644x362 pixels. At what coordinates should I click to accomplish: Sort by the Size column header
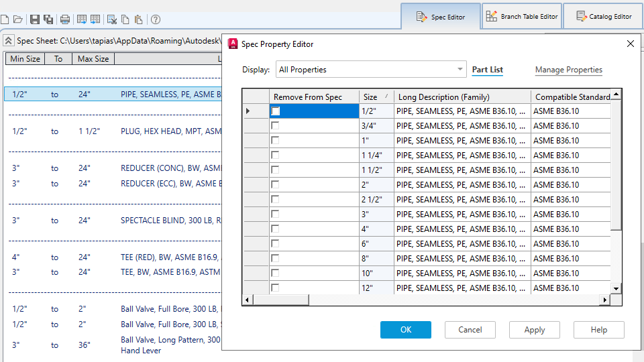point(376,97)
